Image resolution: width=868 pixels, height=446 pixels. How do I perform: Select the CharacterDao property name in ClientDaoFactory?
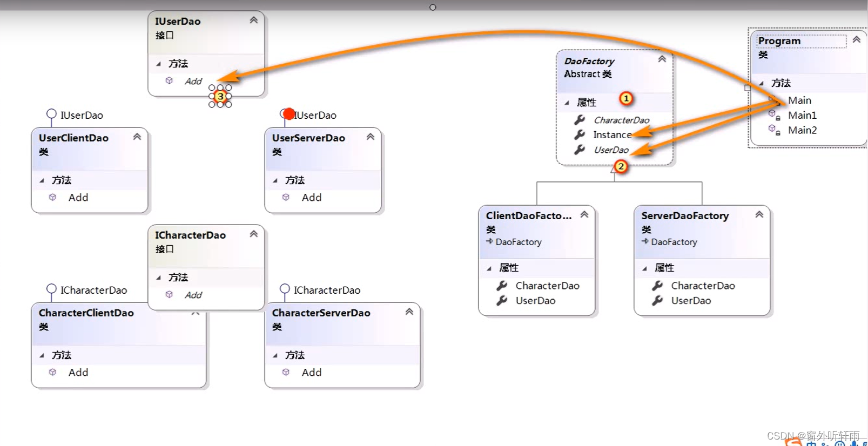547,285
